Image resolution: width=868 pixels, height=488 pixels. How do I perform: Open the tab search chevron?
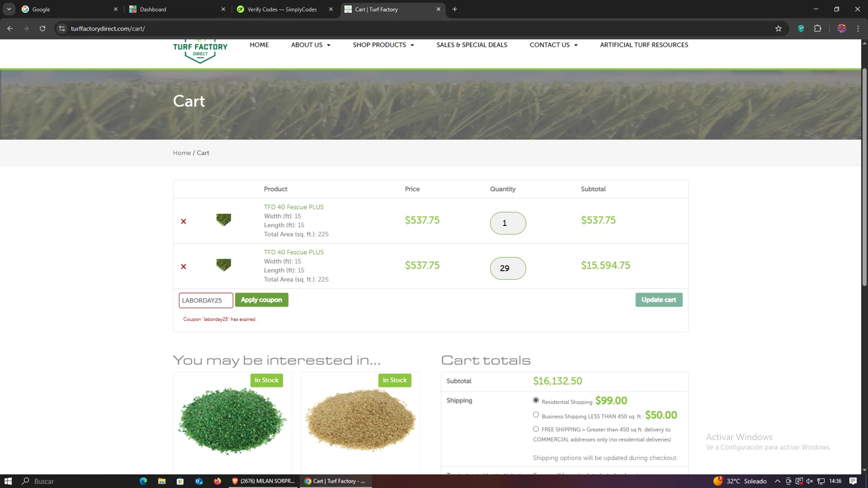[9, 9]
